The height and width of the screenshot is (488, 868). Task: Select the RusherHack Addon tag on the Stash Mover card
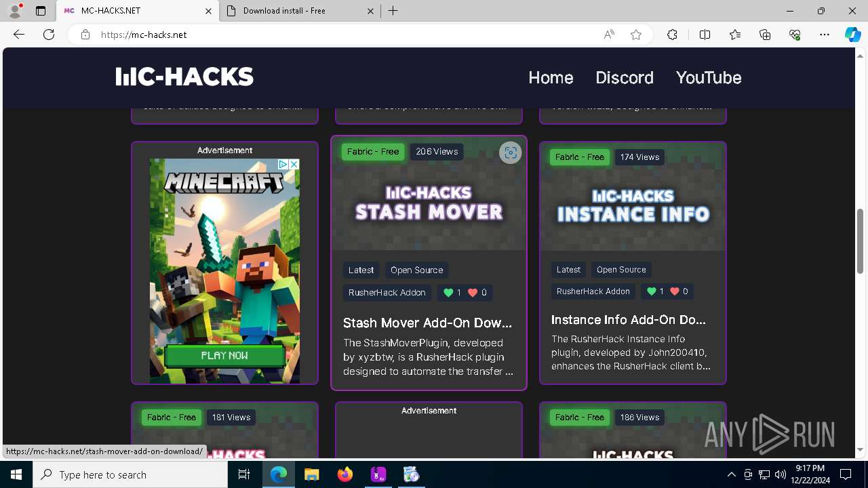pos(387,293)
